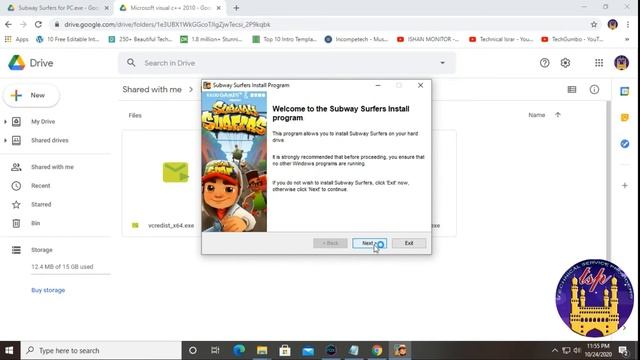Expand the My Drive tree arrow
640x360 pixels.
pyautogui.click(x=5, y=122)
